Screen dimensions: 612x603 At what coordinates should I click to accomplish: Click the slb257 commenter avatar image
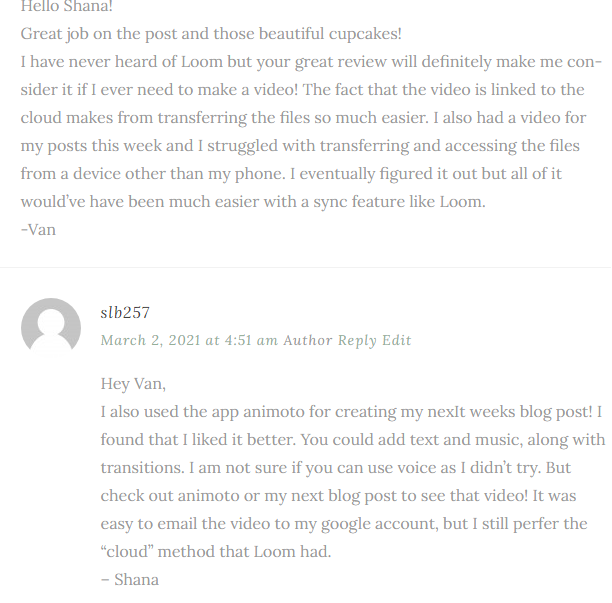point(51,327)
